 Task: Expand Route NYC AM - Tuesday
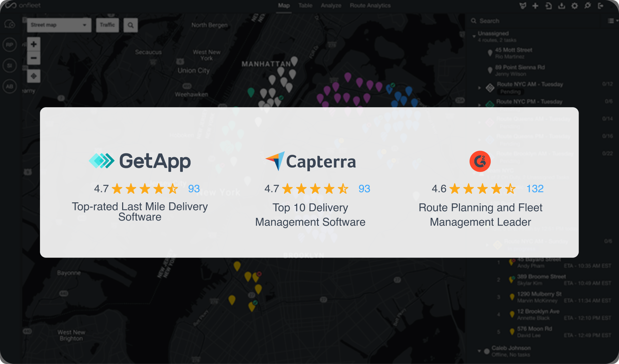point(480,88)
